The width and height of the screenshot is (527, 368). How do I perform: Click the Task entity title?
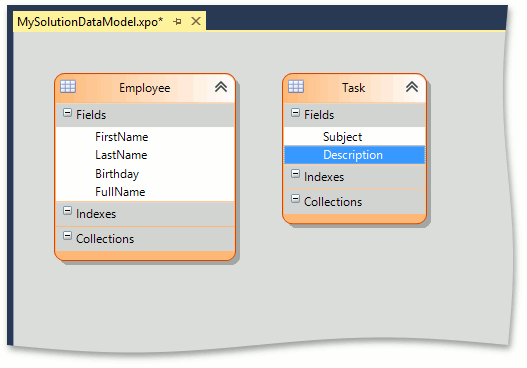(x=354, y=88)
